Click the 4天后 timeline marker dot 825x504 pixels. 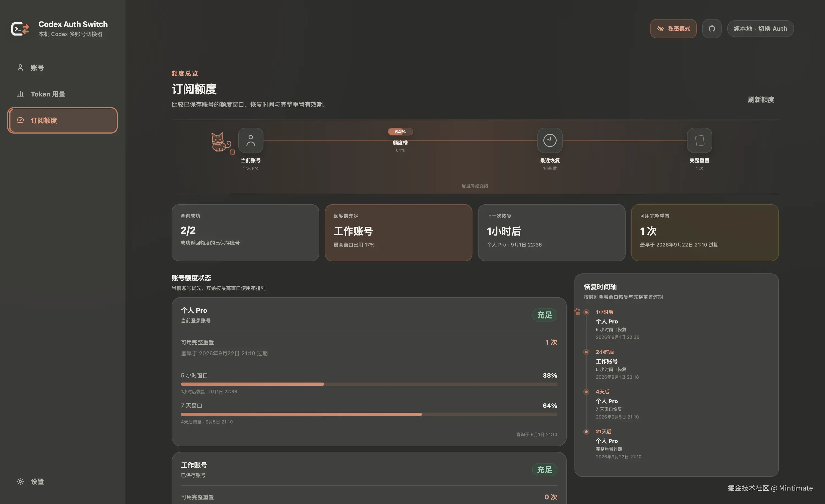[x=586, y=392]
